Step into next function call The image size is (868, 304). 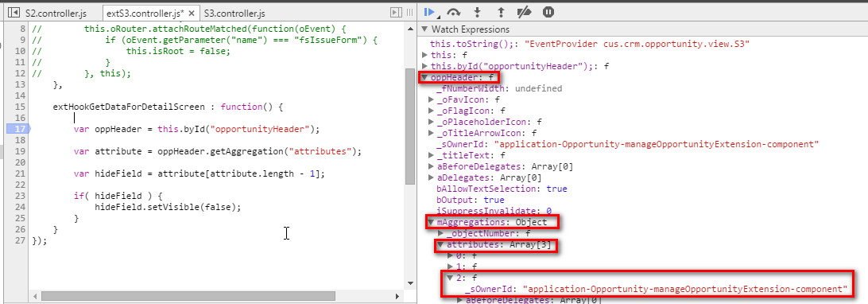[477, 12]
